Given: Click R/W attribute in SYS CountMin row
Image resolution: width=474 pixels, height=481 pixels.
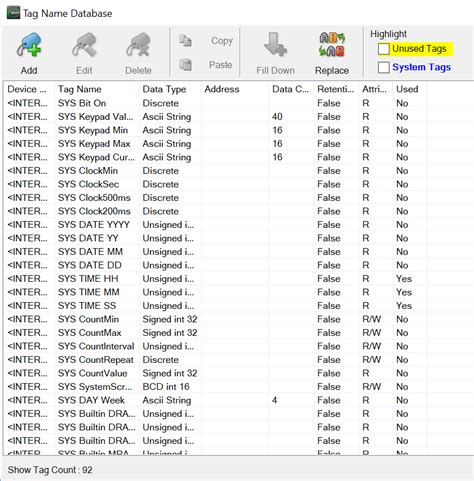Looking at the screenshot, I should (x=371, y=319).
